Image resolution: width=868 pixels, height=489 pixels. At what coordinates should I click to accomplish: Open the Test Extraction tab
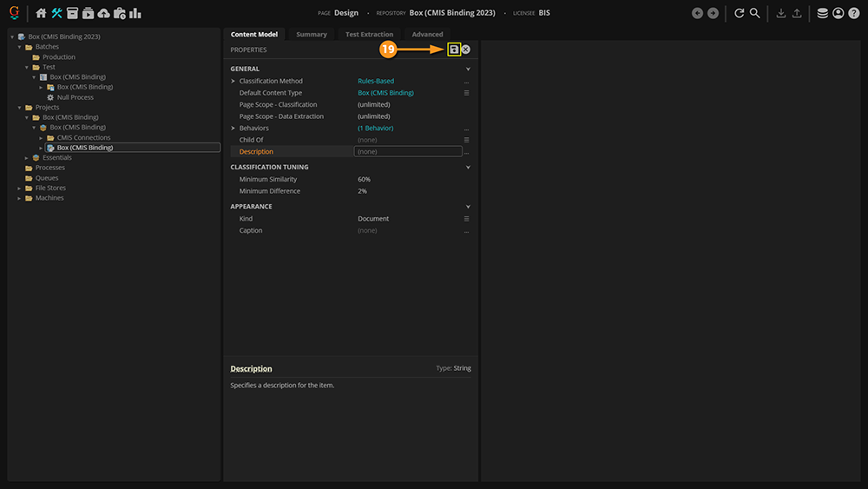click(x=369, y=35)
